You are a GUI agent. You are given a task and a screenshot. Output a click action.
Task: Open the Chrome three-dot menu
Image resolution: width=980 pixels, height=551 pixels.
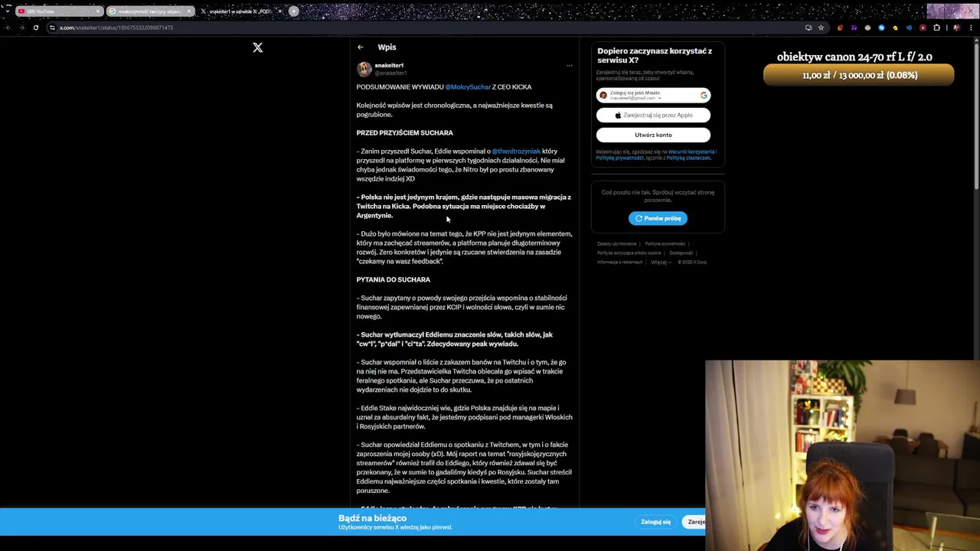point(971,28)
